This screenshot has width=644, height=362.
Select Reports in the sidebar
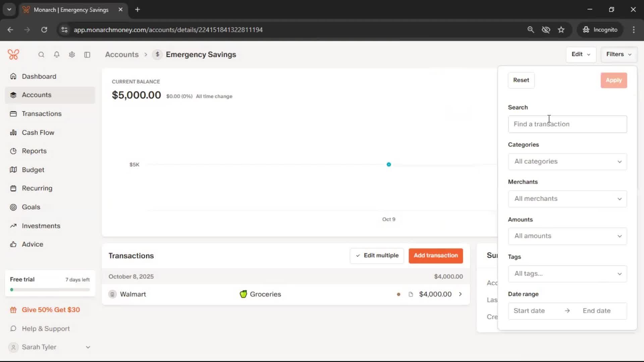[x=34, y=151]
